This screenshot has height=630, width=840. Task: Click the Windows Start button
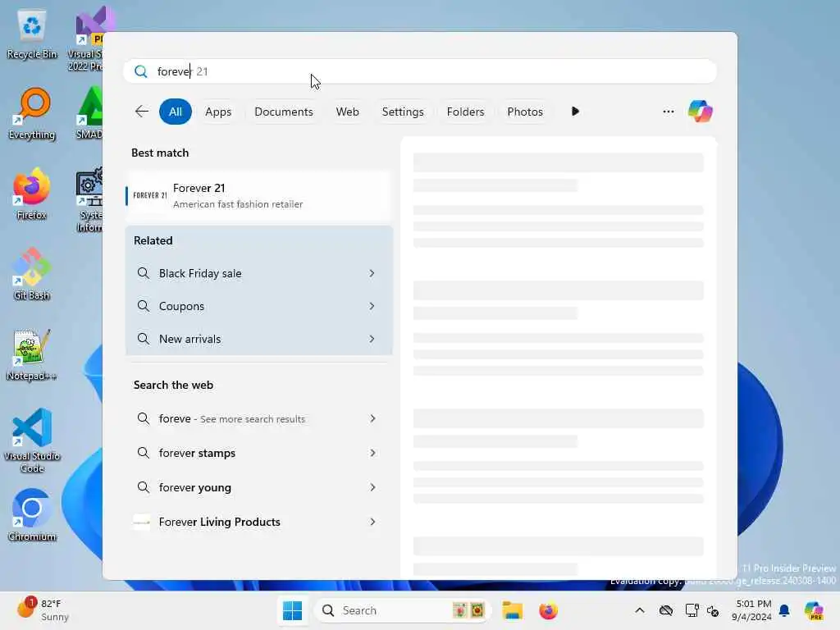(x=293, y=610)
